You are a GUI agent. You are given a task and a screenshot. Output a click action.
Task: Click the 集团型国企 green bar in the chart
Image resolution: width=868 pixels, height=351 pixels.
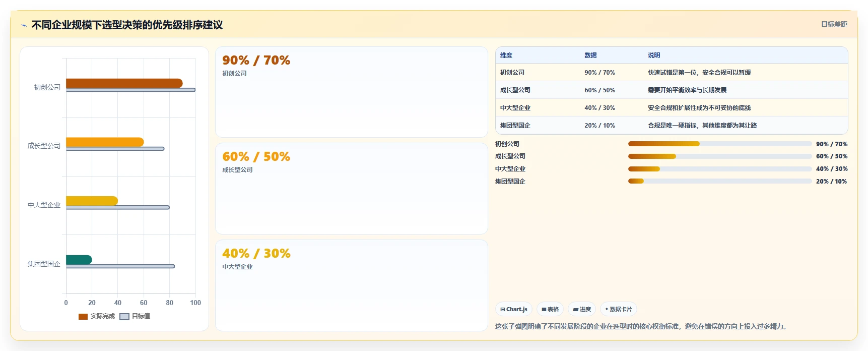pyautogui.click(x=79, y=260)
